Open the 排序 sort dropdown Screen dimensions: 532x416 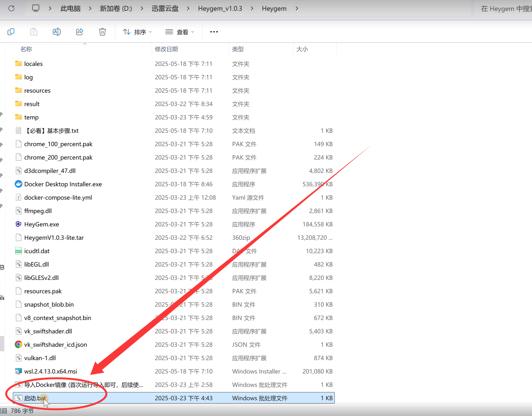137,32
